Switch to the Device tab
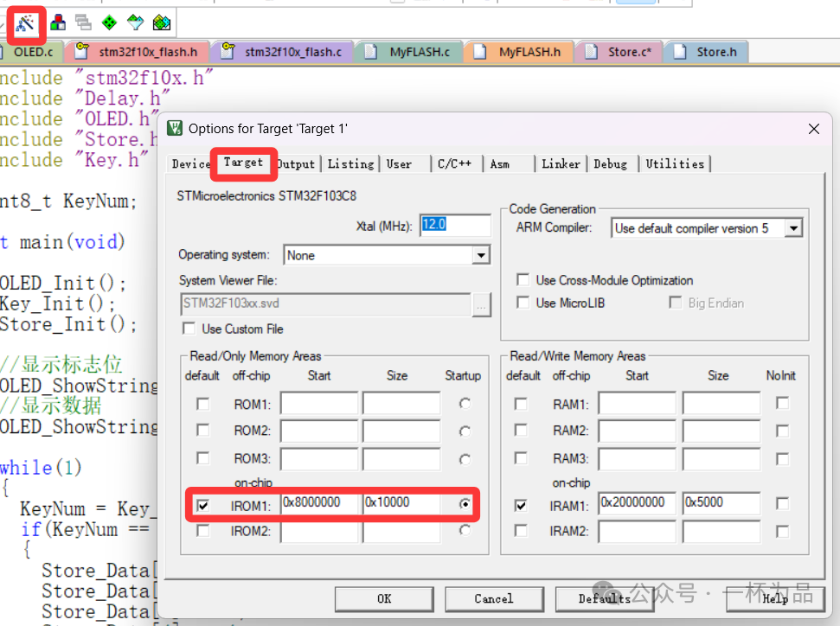This screenshot has height=626, width=840. pyautogui.click(x=189, y=163)
